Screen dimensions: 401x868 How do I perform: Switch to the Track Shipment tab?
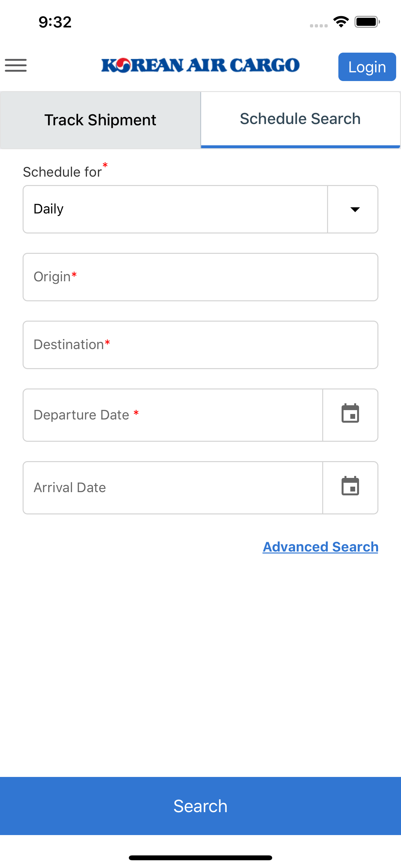click(x=100, y=120)
